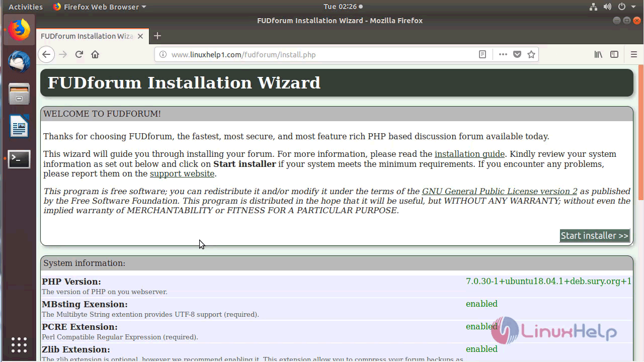Click PHP version value 7.0.30-1+ubuntu18.04.1
644x362 pixels.
click(x=548, y=281)
